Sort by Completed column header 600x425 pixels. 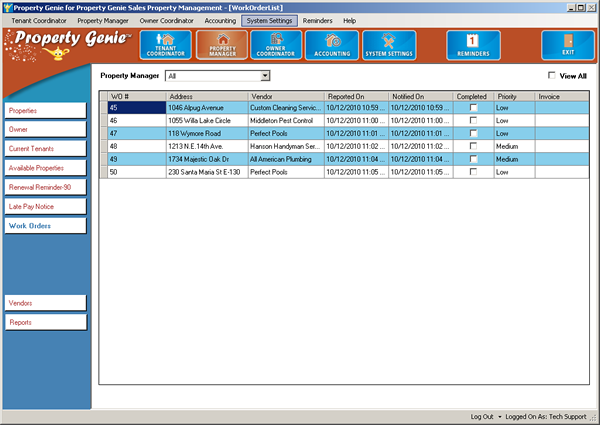tap(473, 96)
